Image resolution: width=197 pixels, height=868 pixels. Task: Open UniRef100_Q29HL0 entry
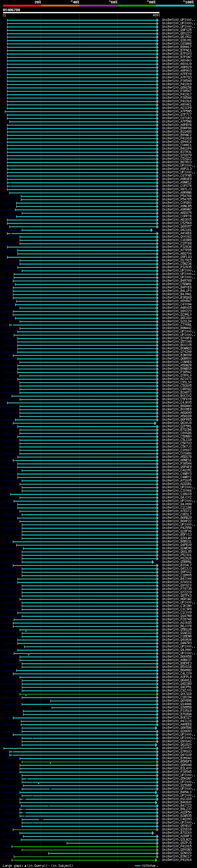pyautogui.click(x=177, y=314)
